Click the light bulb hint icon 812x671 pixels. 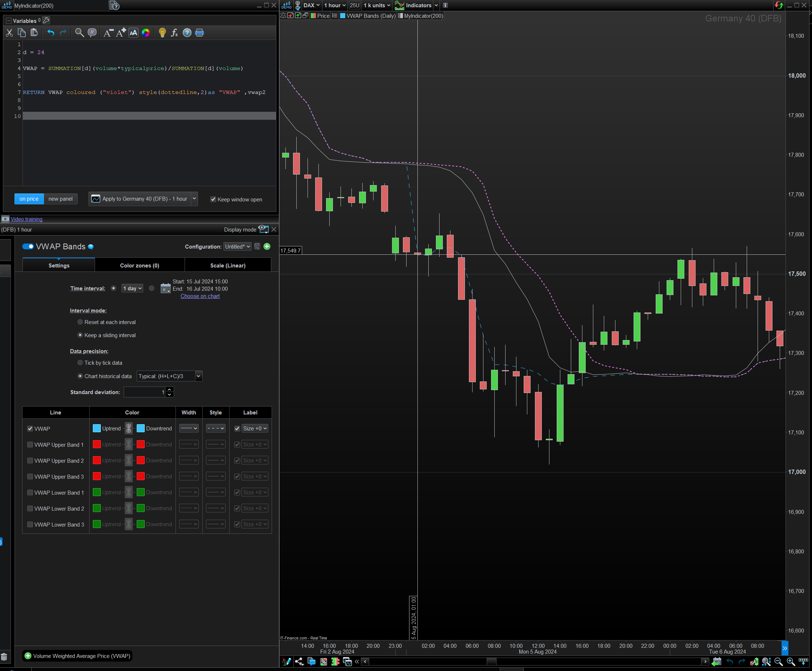click(162, 33)
